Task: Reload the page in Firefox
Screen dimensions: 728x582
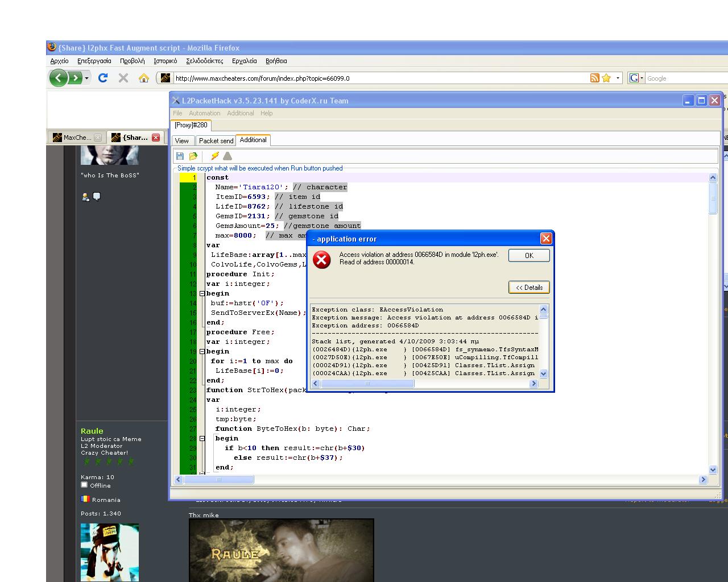Action: pos(103,78)
